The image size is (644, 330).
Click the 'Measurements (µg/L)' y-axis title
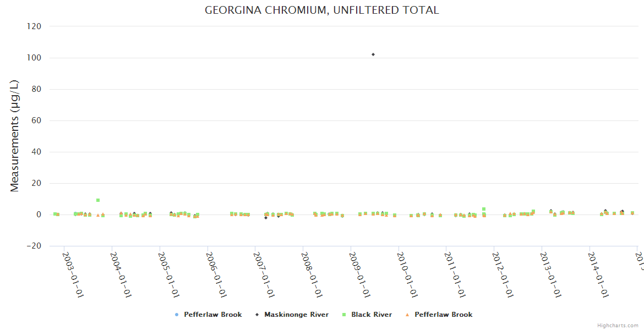[15, 135]
